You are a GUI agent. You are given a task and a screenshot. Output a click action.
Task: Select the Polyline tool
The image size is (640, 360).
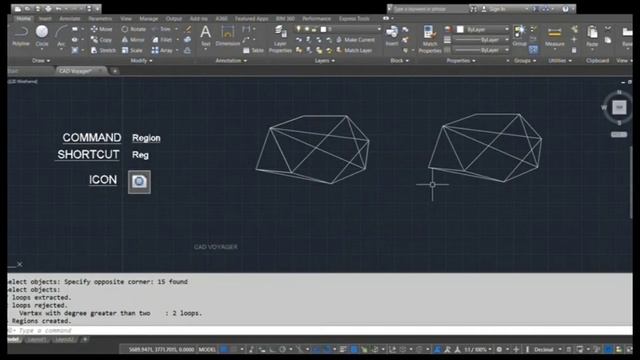21,35
